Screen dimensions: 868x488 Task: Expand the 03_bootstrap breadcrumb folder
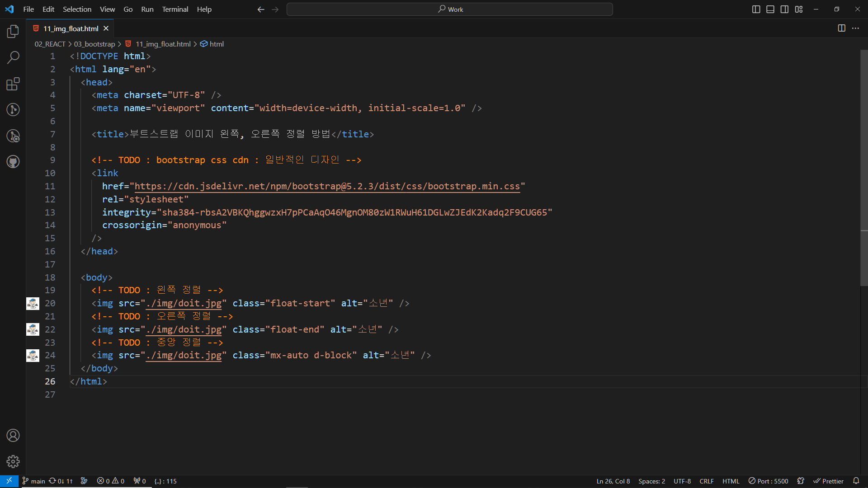tap(94, 44)
